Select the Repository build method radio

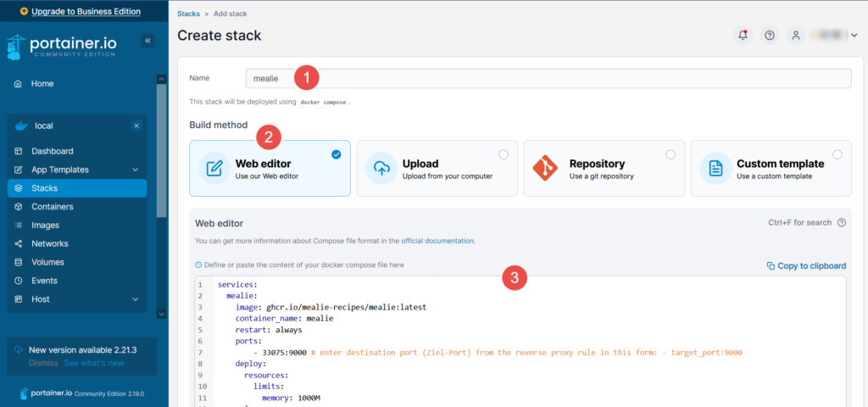670,154
